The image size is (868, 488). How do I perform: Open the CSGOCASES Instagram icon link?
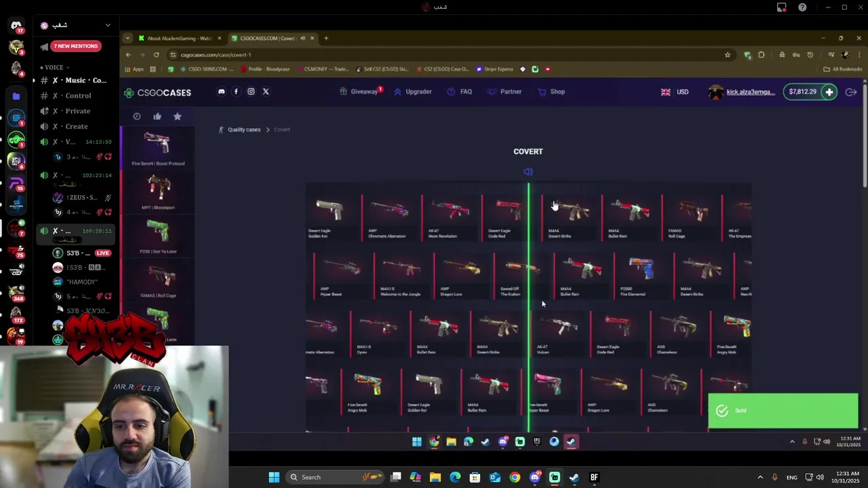coord(251,91)
